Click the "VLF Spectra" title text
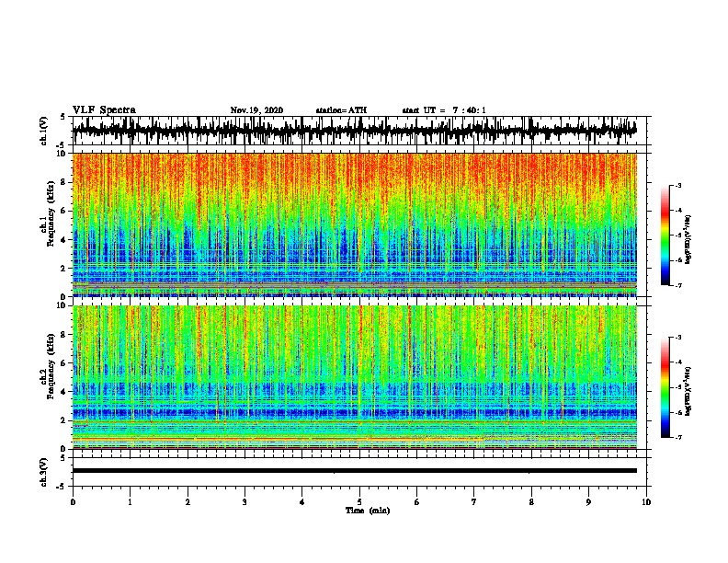The height and width of the screenshot is (563, 728). (x=104, y=110)
